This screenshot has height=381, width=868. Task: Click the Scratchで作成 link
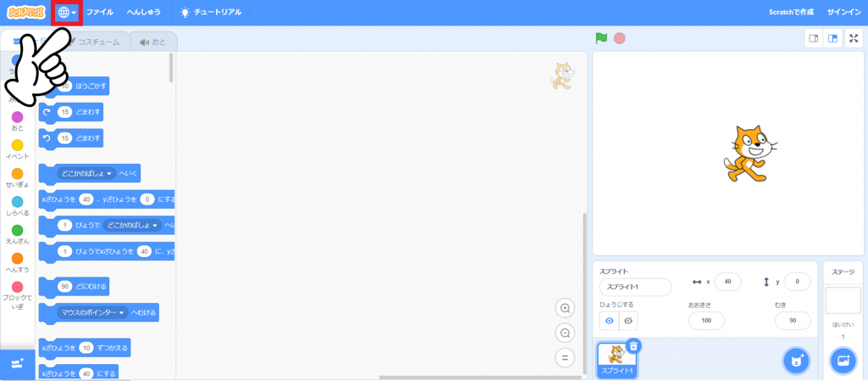click(791, 12)
